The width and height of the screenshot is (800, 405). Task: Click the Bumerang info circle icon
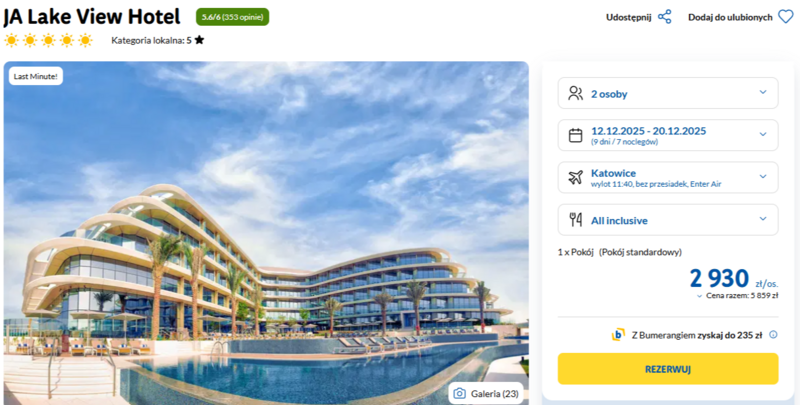[x=773, y=335]
